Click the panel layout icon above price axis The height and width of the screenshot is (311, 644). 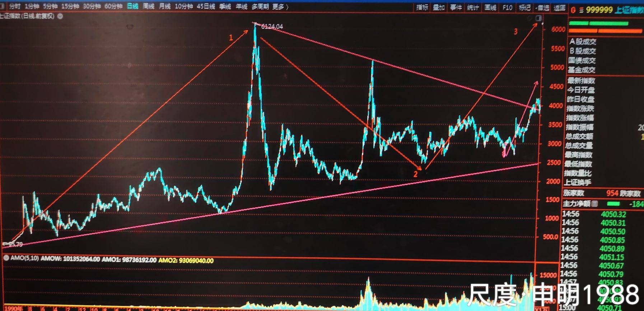point(538,18)
